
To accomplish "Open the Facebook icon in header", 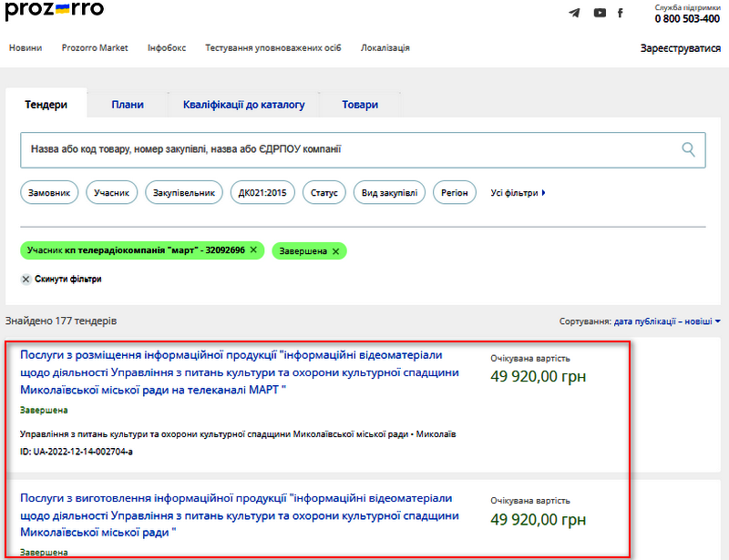I will tap(621, 13).
